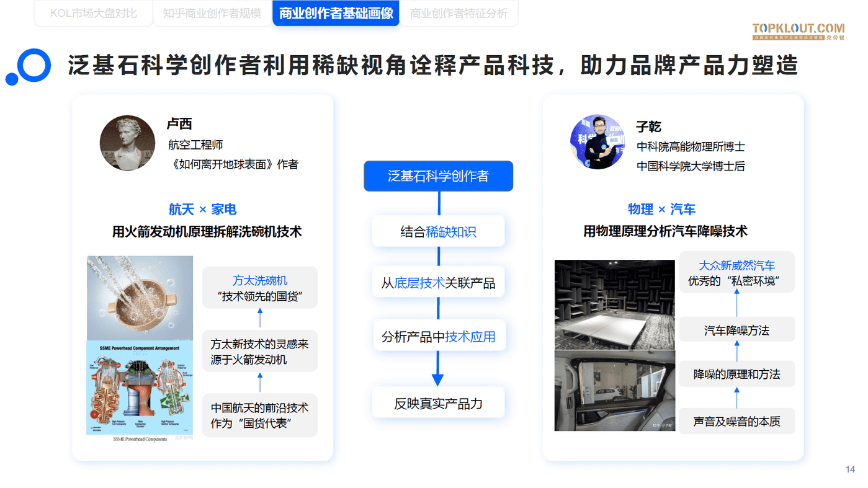868x488 pixels.
Task: Click the 航空工程师 text
Action: coord(195,145)
